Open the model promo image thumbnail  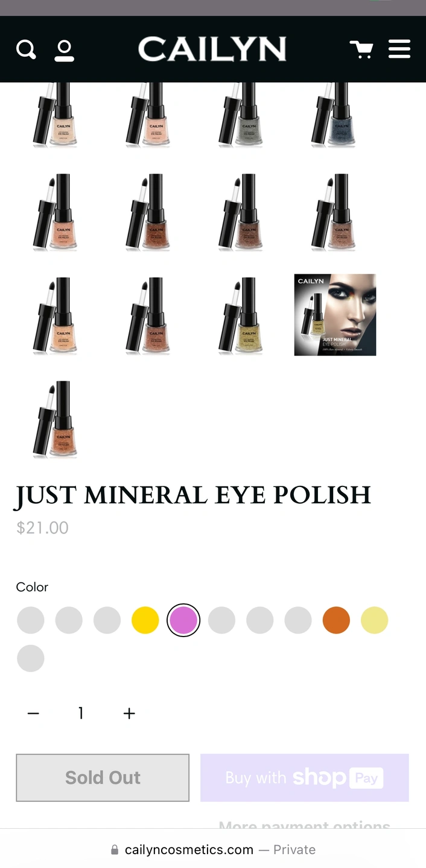(335, 315)
